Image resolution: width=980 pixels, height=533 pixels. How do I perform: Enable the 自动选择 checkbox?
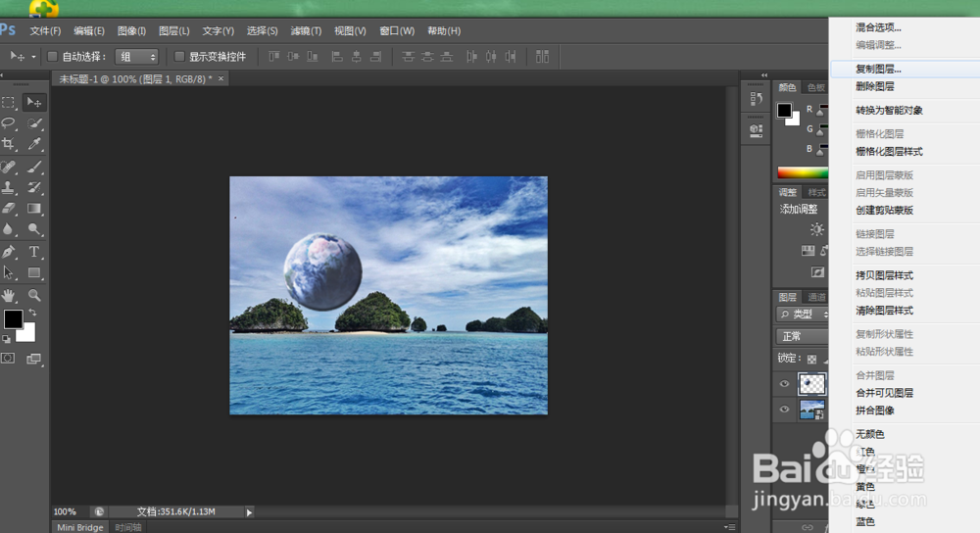pos(53,57)
